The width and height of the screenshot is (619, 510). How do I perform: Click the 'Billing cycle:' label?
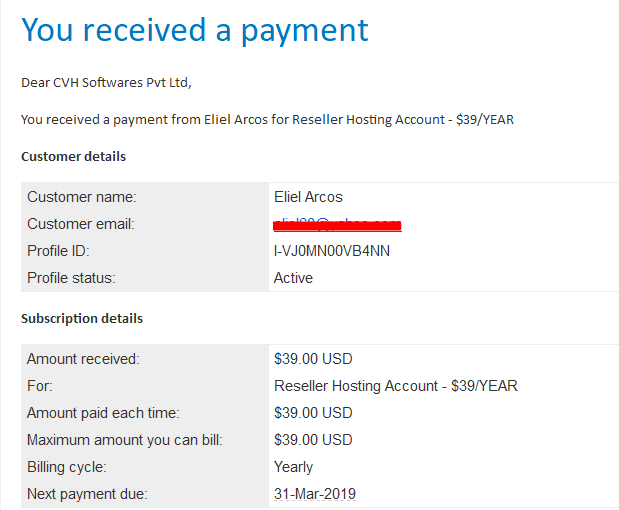[67, 467]
